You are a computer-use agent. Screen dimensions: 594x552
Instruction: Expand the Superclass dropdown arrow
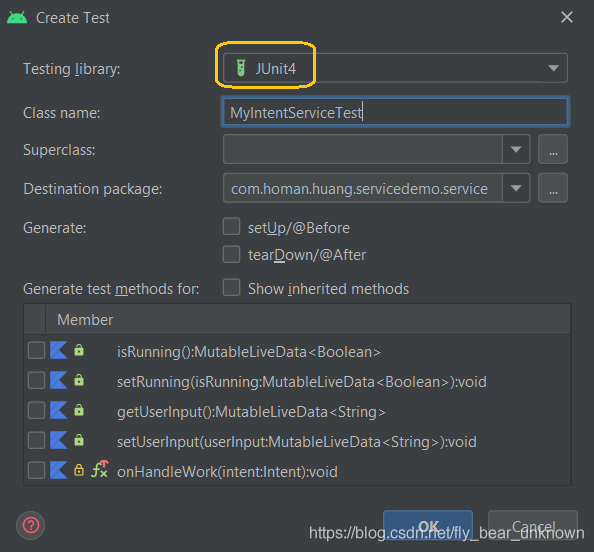516,149
